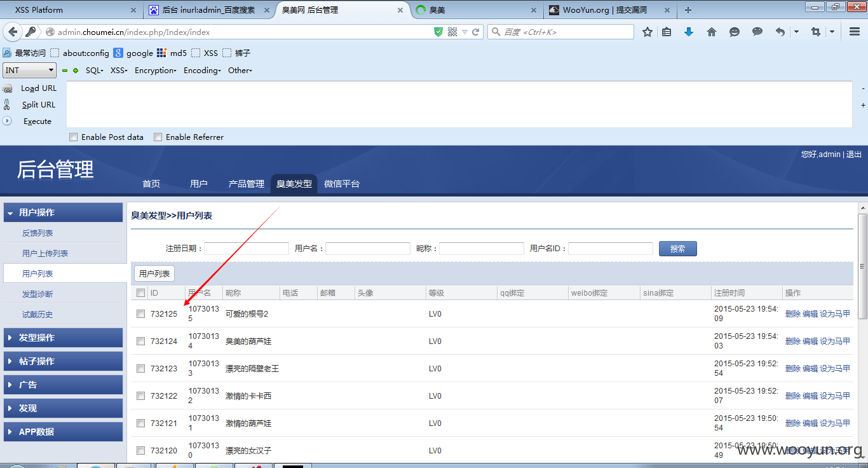Viewport: 868px width, 468px height.
Task: Check the row for ID 732125
Action: tap(141, 314)
